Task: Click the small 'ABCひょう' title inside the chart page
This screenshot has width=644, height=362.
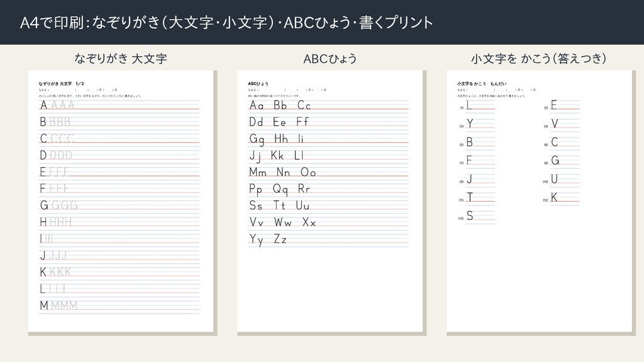Action: (x=258, y=84)
